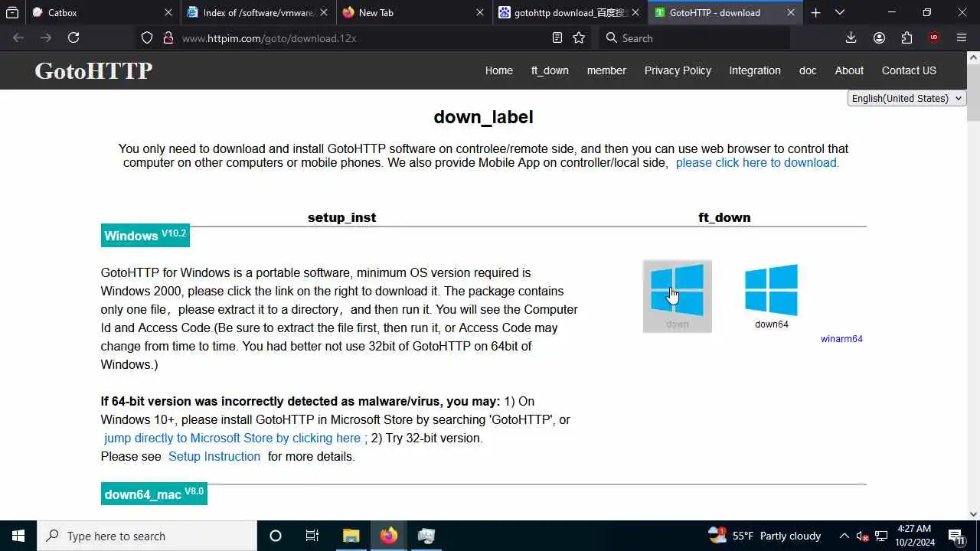The image size is (980, 551).
Task: Open the tracking protection shield icon
Action: pyautogui.click(x=147, y=37)
